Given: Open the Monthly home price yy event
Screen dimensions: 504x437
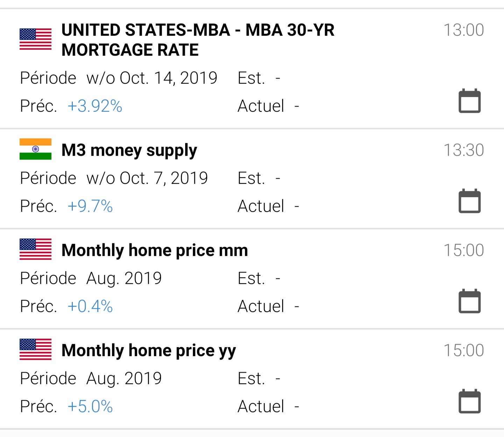Looking at the screenshot, I should [149, 351].
